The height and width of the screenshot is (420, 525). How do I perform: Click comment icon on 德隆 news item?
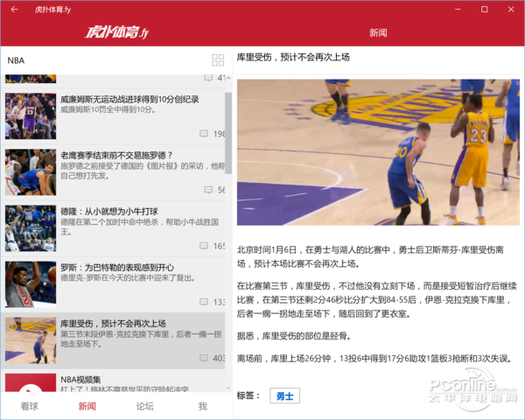pyautogui.click(x=205, y=246)
